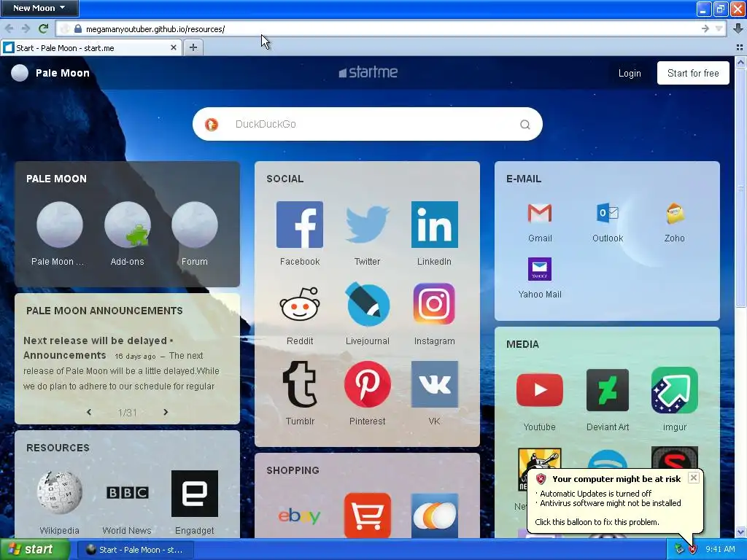This screenshot has width=747, height=560.
Task: Open the Zoho mail icon
Action: point(675,213)
